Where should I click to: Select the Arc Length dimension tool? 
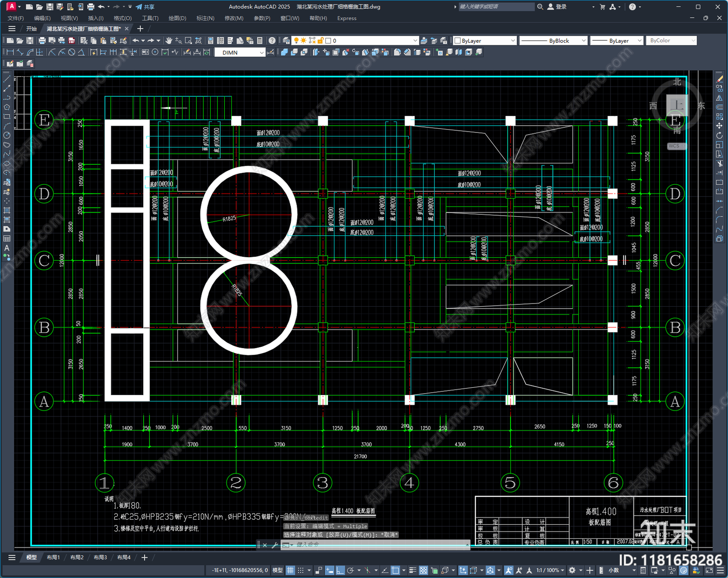point(30,52)
